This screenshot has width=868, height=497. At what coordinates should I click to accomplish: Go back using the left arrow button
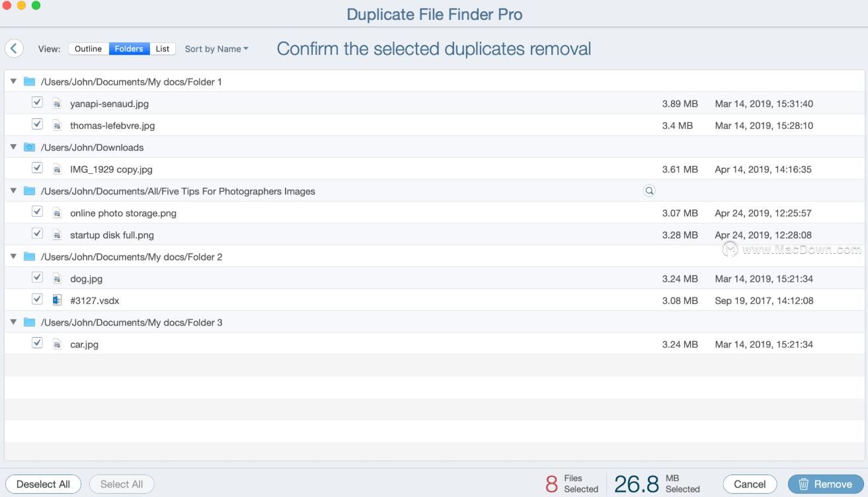click(14, 48)
